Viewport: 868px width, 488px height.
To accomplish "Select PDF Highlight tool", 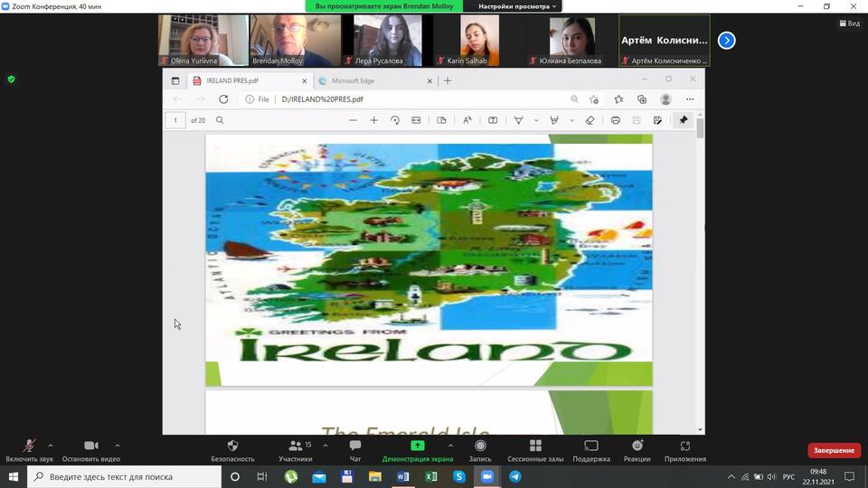I will 554,120.
